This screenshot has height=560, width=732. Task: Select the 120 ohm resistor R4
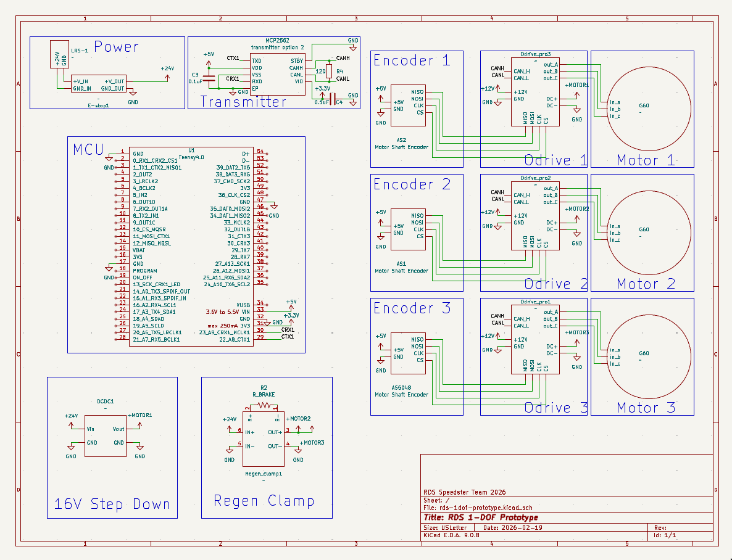coord(329,72)
